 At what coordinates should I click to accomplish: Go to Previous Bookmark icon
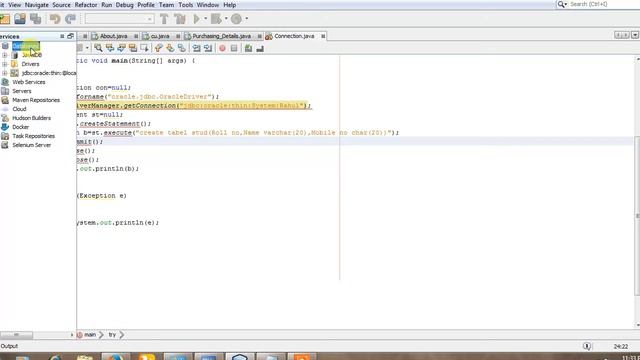click(158, 48)
